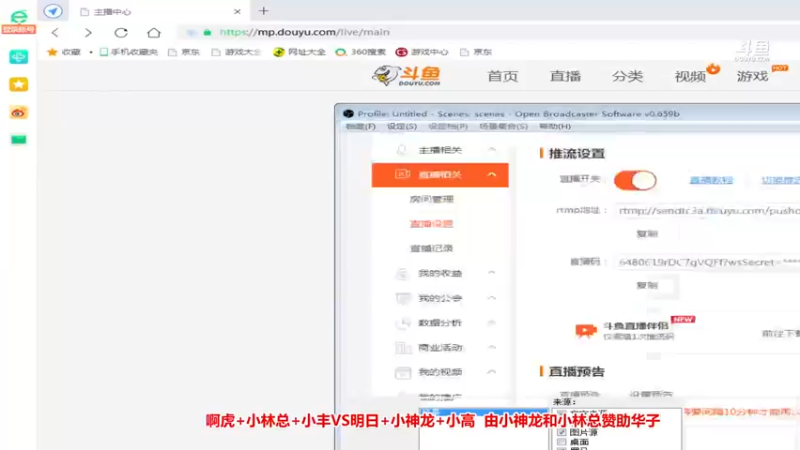
Task: Click the 360 browser logo icon
Action: 18,17
